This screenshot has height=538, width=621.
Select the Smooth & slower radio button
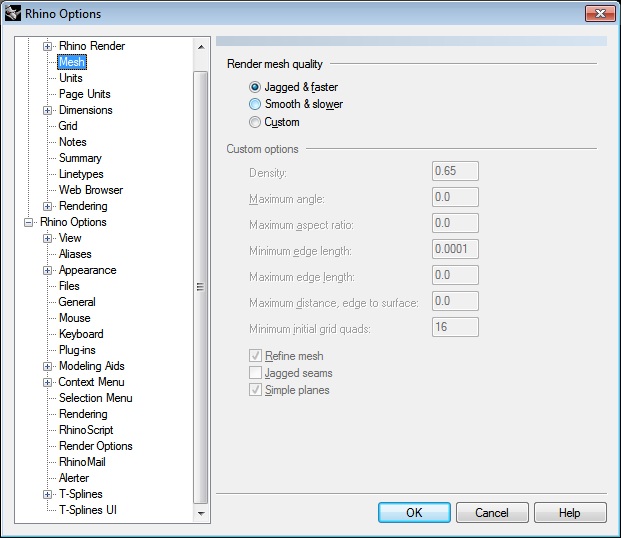click(255, 104)
